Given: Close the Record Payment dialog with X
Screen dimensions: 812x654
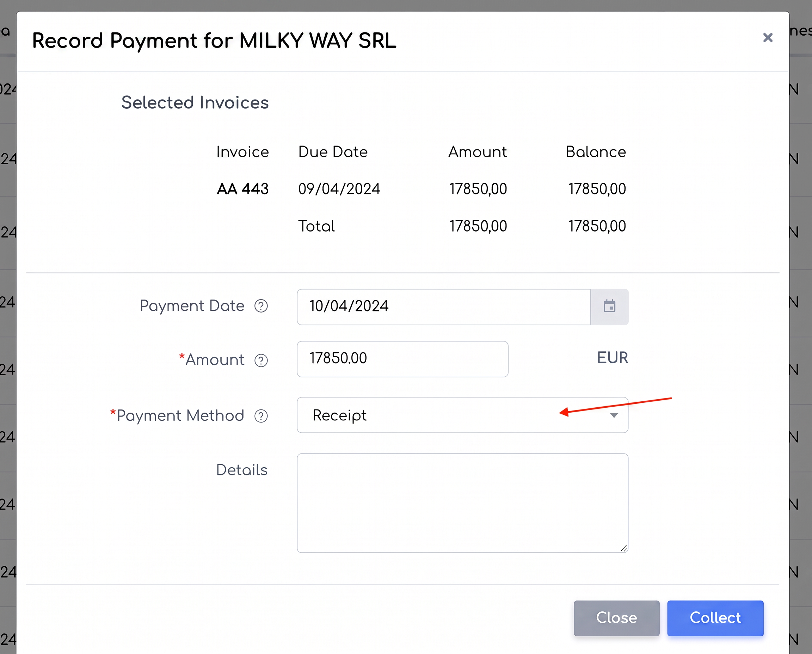Looking at the screenshot, I should click(x=768, y=38).
